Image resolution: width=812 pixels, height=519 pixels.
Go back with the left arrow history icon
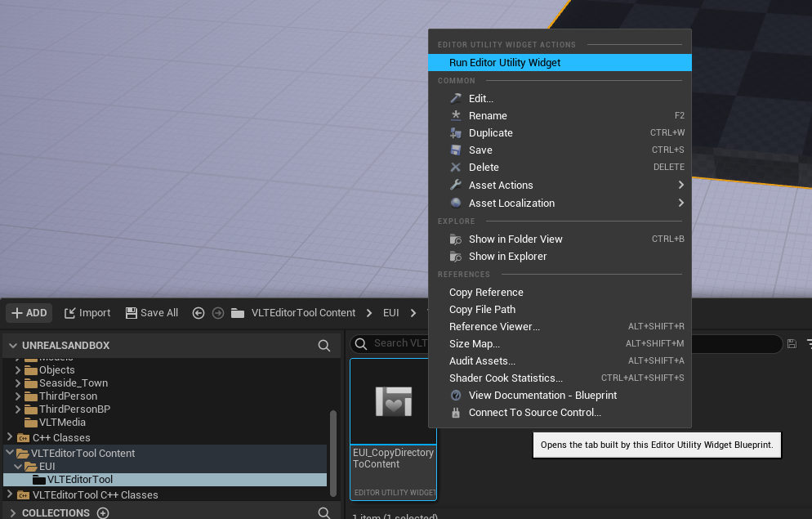(199, 313)
